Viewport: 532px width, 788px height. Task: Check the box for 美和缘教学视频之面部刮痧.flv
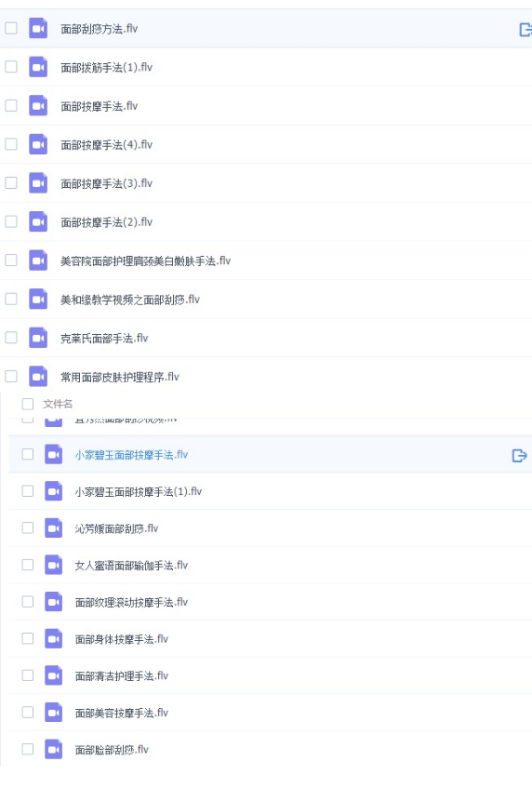pyautogui.click(x=11, y=299)
